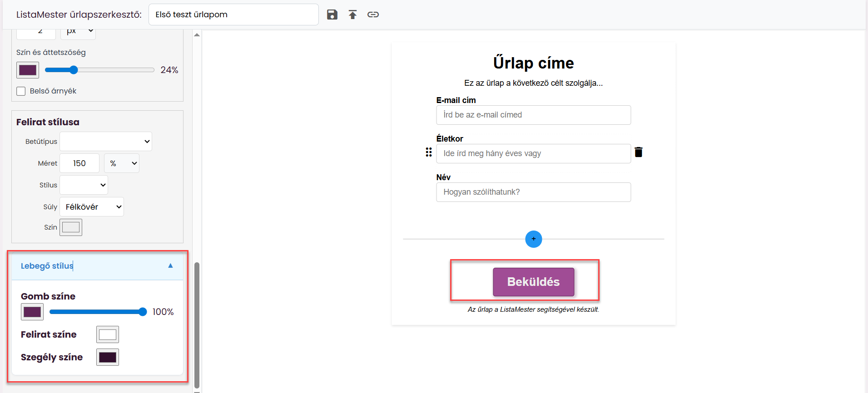Screen dimensions: 868x393
Task: Collapse the Lebegő stílus section arrow
Action: pyautogui.click(x=170, y=266)
